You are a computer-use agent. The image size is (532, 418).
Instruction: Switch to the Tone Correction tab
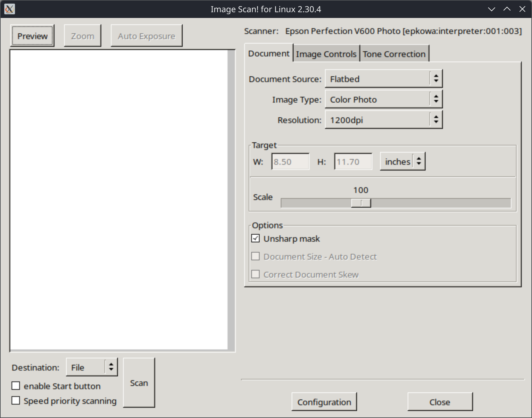coord(394,54)
